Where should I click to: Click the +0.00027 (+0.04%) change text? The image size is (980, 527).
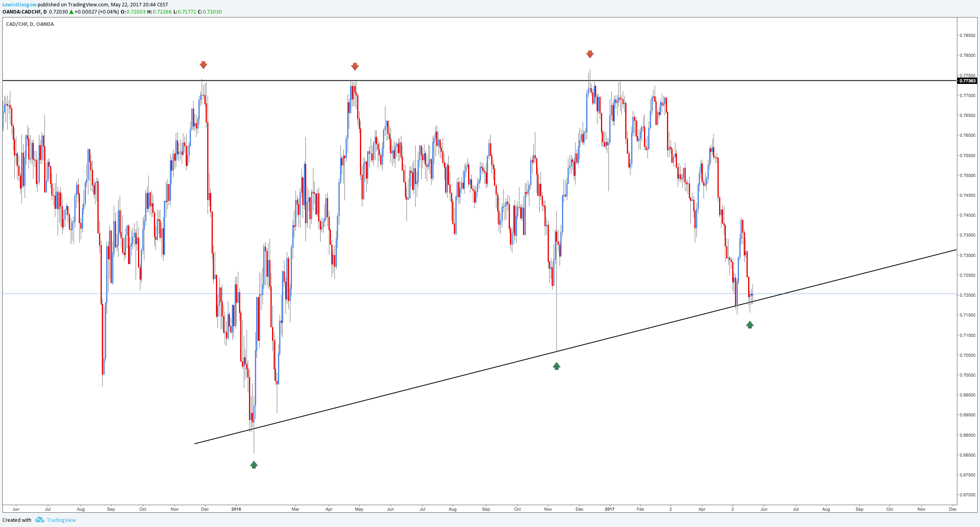tap(97, 12)
